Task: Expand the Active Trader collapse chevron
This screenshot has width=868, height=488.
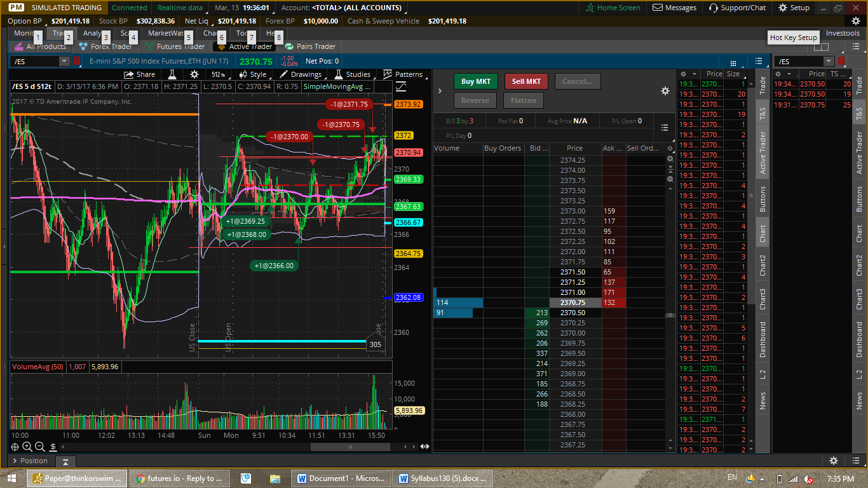Action: (x=440, y=91)
